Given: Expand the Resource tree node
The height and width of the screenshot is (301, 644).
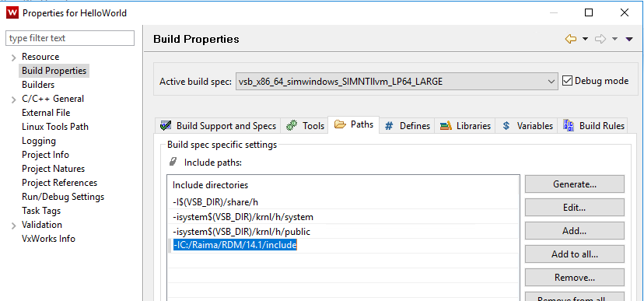Looking at the screenshot, I should [x=13, y=58].
